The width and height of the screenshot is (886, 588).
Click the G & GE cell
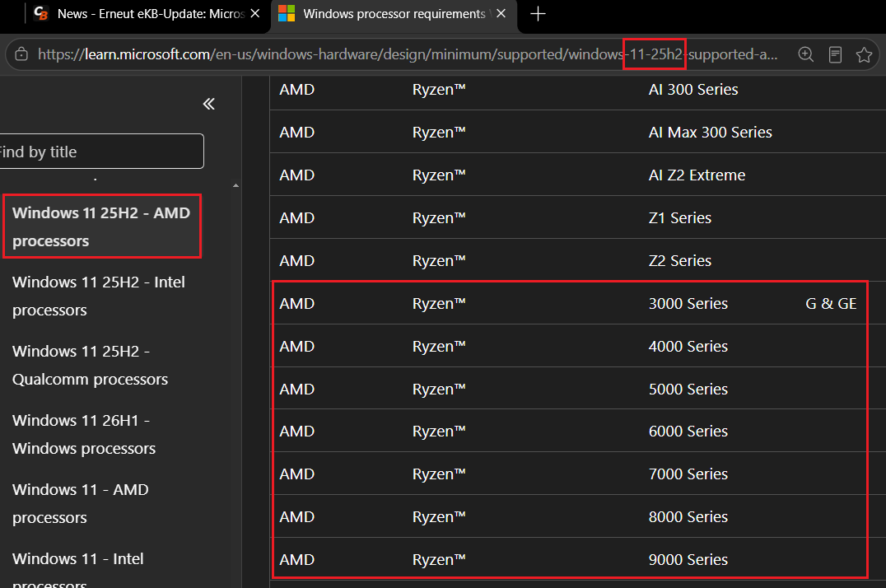coord(831,304)
